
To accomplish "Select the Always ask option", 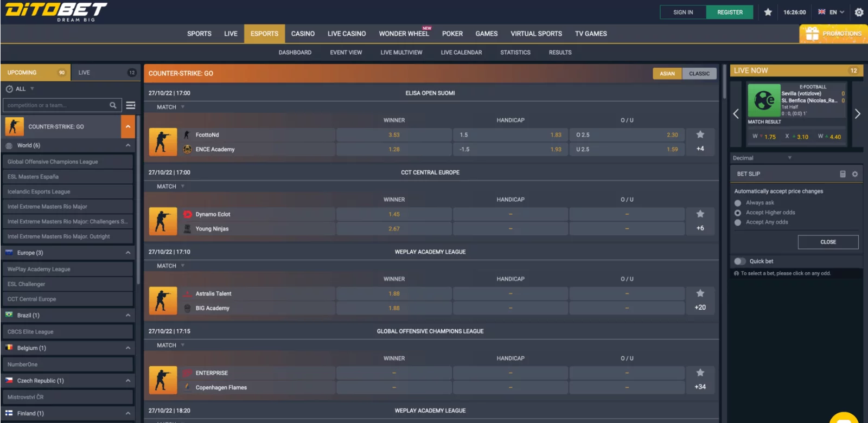I will click(738, 203).
